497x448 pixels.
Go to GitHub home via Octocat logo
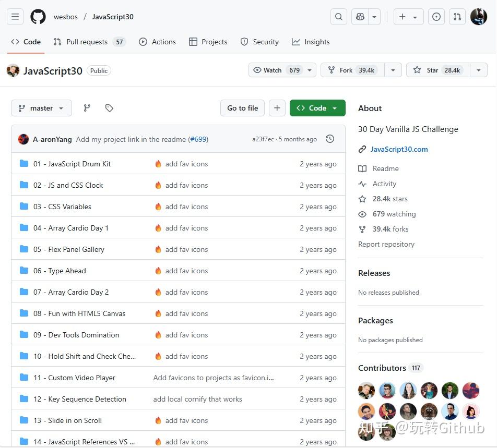[38, 17]
